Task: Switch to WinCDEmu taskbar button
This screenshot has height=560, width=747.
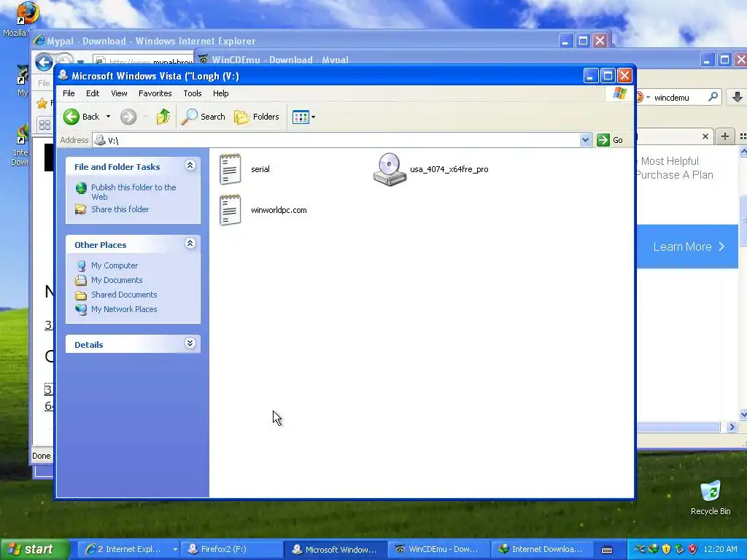Action: [438, 549]
